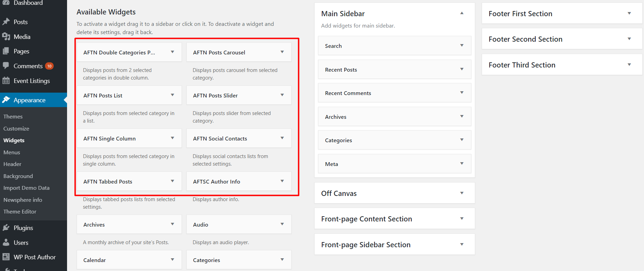
Task: Select the Widgets submenu item
Action: pyautogui.click(x=14, y=140)
